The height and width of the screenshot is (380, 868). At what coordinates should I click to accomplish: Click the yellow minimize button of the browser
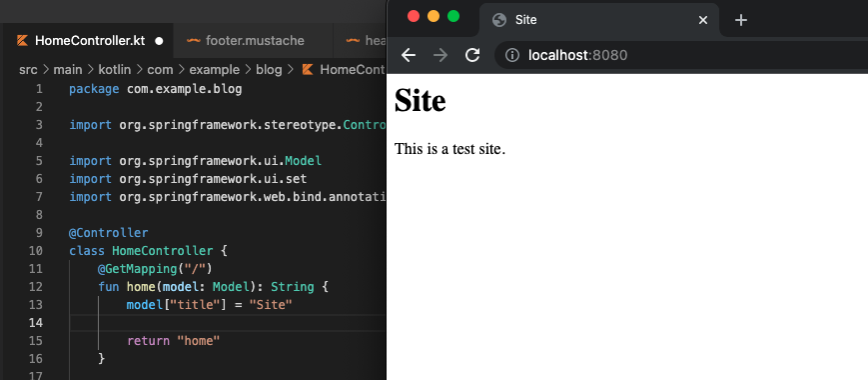coord(434,16)
